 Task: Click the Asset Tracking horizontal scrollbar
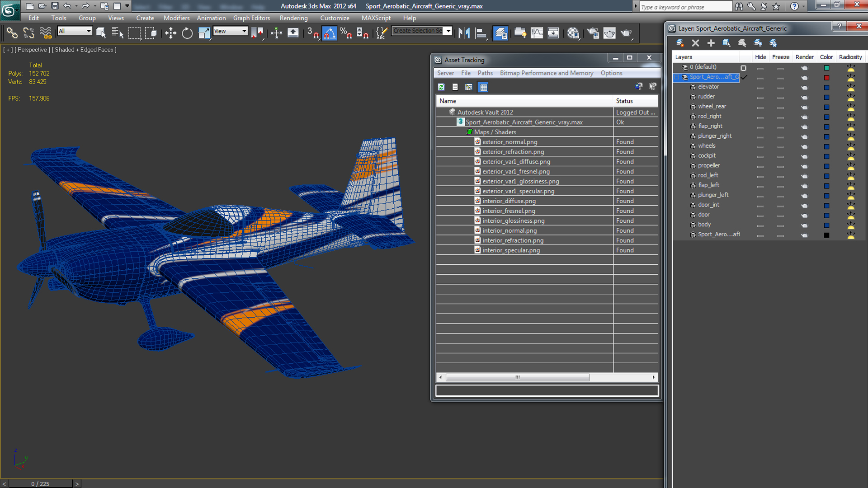[517, 377]
